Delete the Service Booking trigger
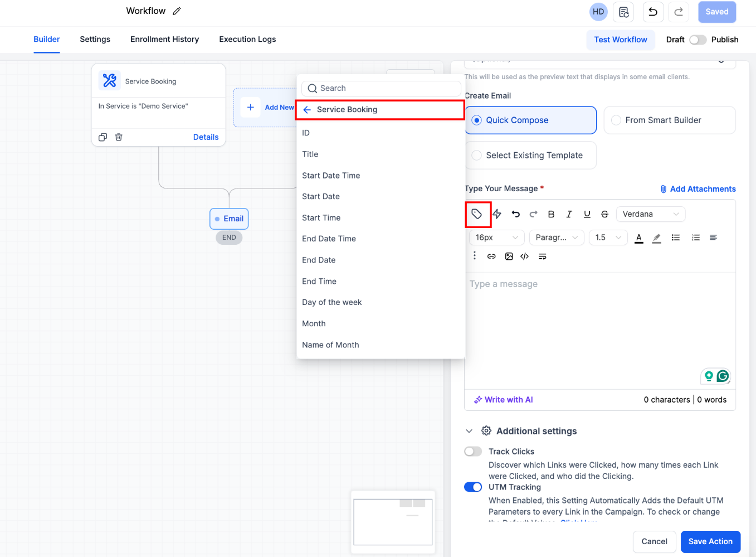 119,137
